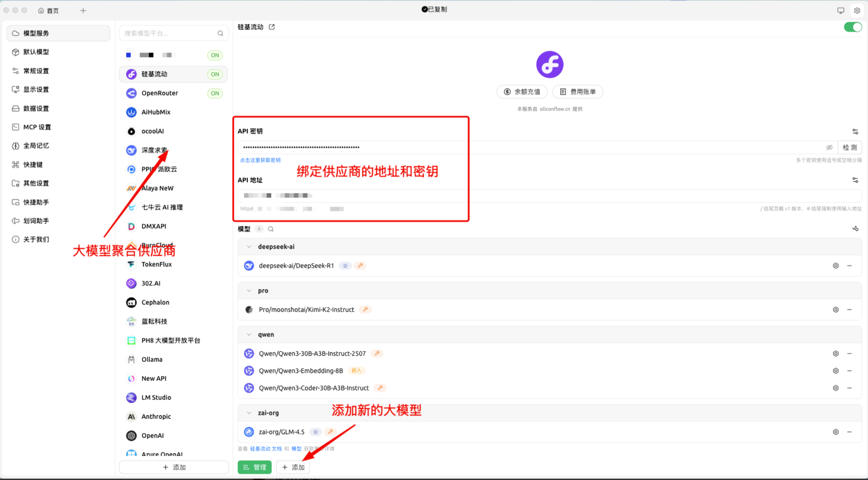Select LM Studio provider
868x480 pixels.
[x=174, y=397]
